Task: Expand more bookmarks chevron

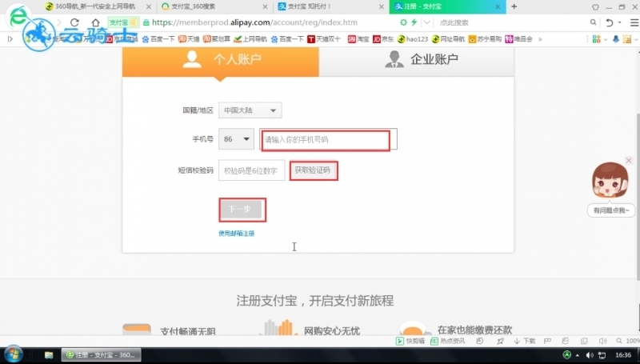Action: coord(540,39)
